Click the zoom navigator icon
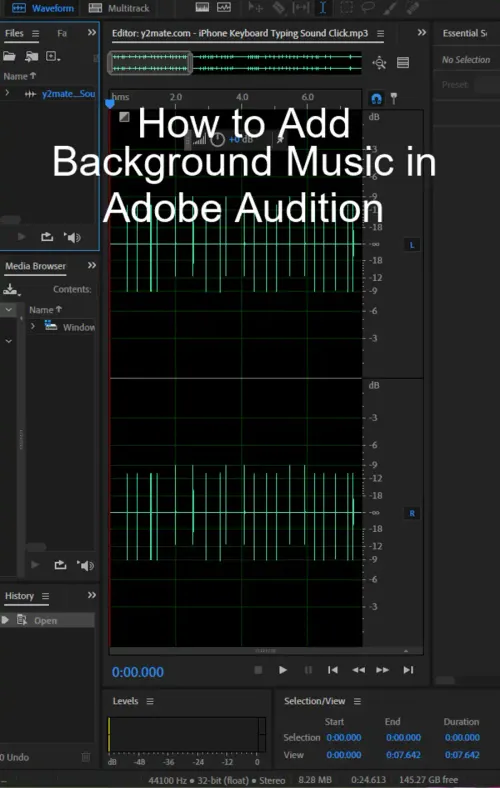Viewport: 500px width, 788px height. click(x=379, y=63)
